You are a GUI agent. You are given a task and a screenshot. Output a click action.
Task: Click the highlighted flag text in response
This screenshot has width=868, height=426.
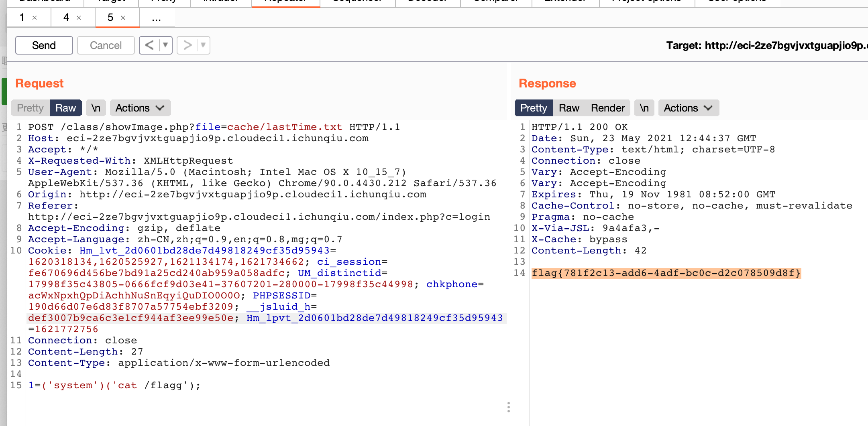pyautogui.click(x=666, y=273)
